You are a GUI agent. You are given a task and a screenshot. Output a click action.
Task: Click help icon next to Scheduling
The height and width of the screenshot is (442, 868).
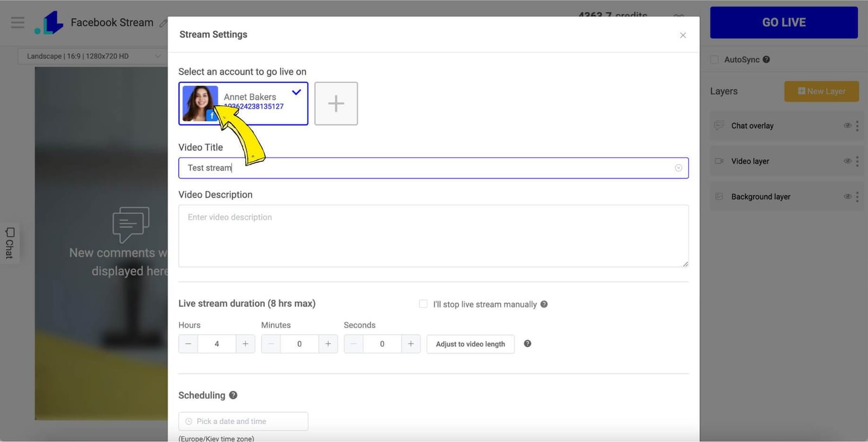point(233,395)
